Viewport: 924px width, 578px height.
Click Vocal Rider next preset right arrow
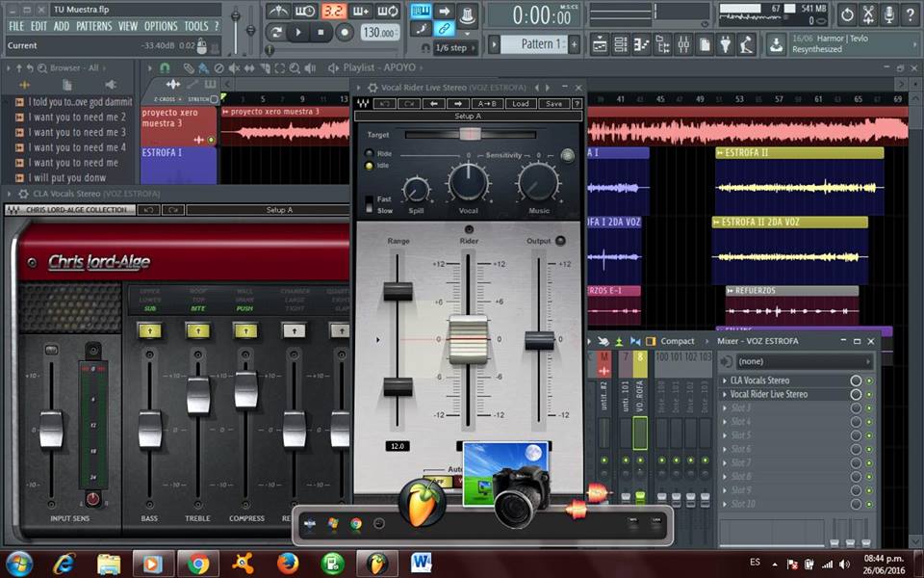[x=458, y=104]
